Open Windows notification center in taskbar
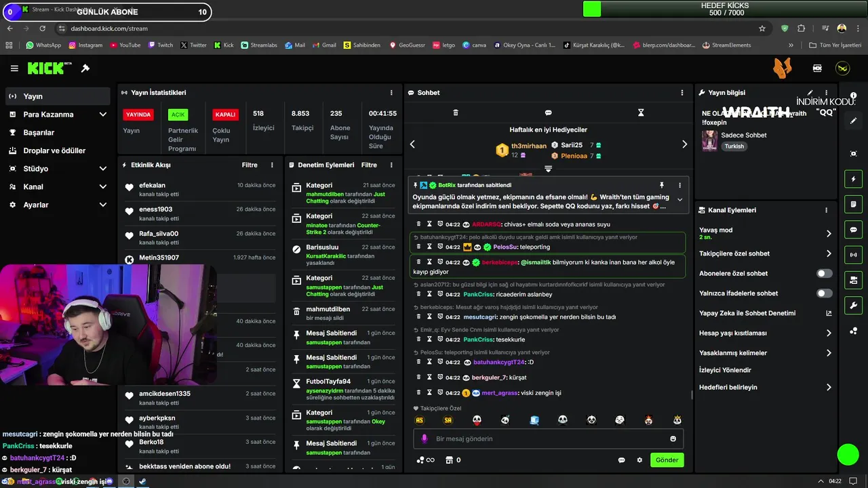 coord(852,481)
